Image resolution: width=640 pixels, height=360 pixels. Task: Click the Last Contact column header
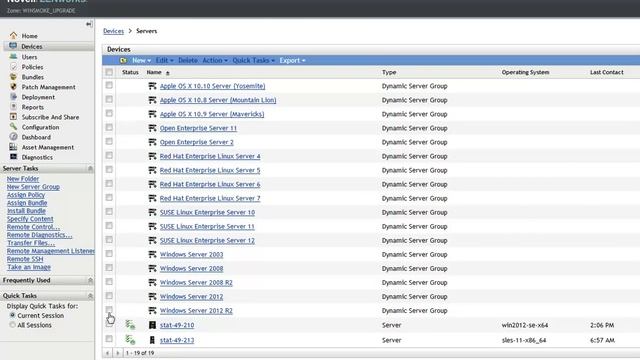click(x=607, y=72)
